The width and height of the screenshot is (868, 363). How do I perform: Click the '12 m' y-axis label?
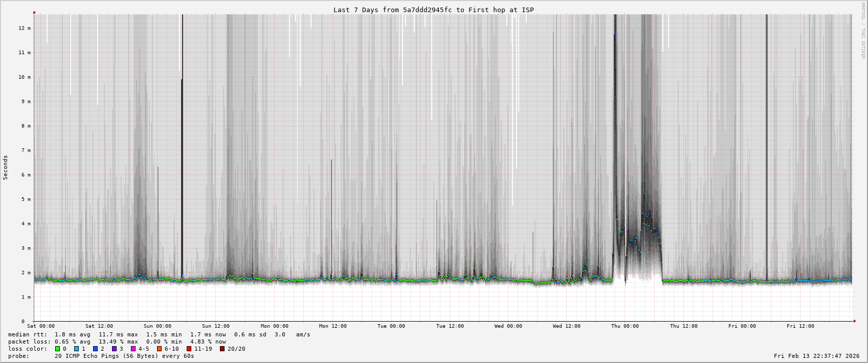pyautogui.click(x=25, y=28)
